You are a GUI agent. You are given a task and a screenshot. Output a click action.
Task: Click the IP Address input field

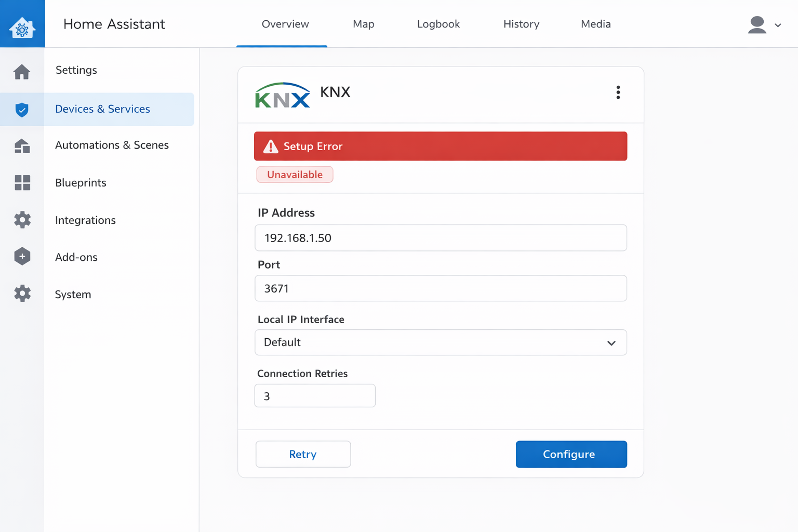[x=441, y=238]
